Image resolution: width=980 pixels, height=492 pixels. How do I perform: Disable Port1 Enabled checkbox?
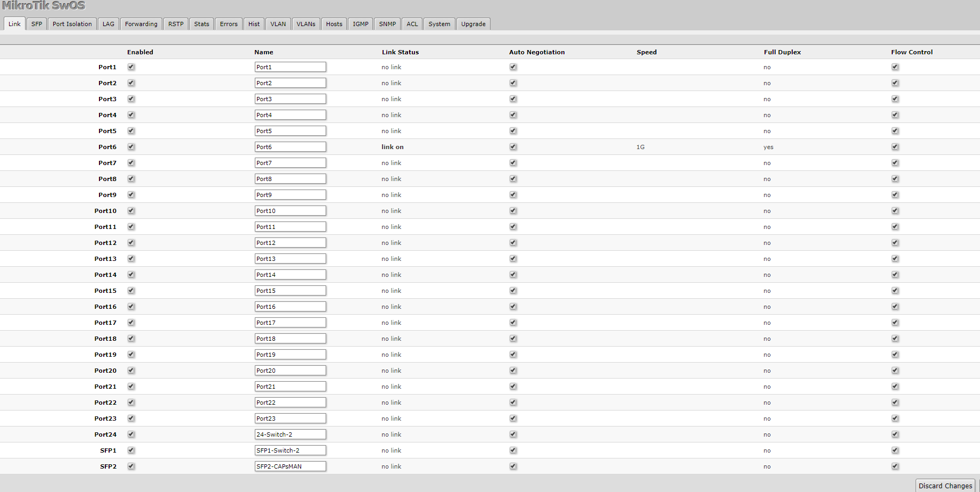131,67
